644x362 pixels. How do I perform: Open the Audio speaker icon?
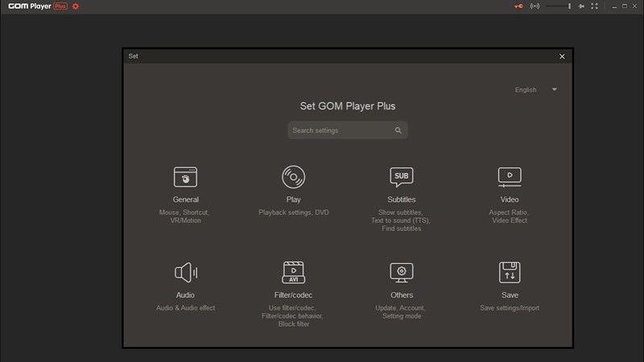(x=186, y=272)
